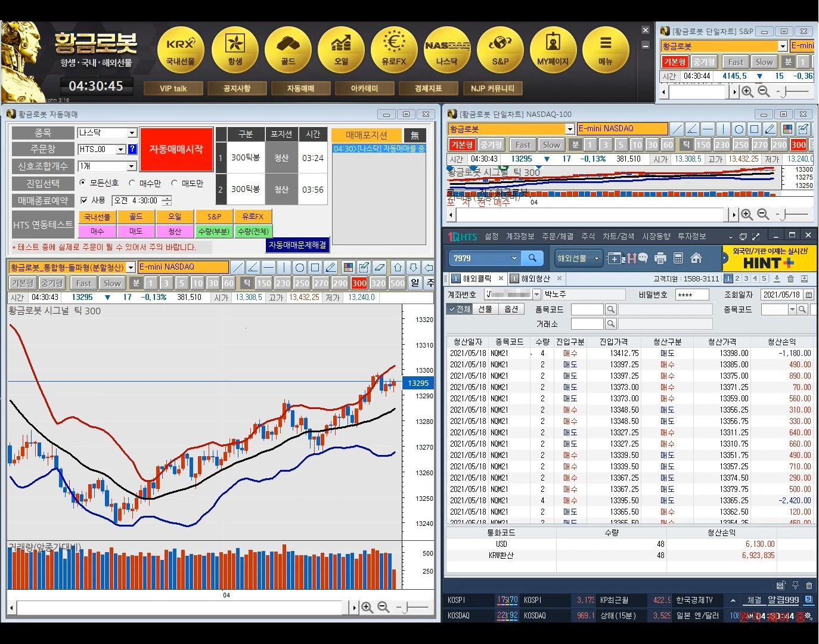The image size is (819, 644).
Task: Select circle draw tool in bottom-left chart
Action: [x=300, y=267]
